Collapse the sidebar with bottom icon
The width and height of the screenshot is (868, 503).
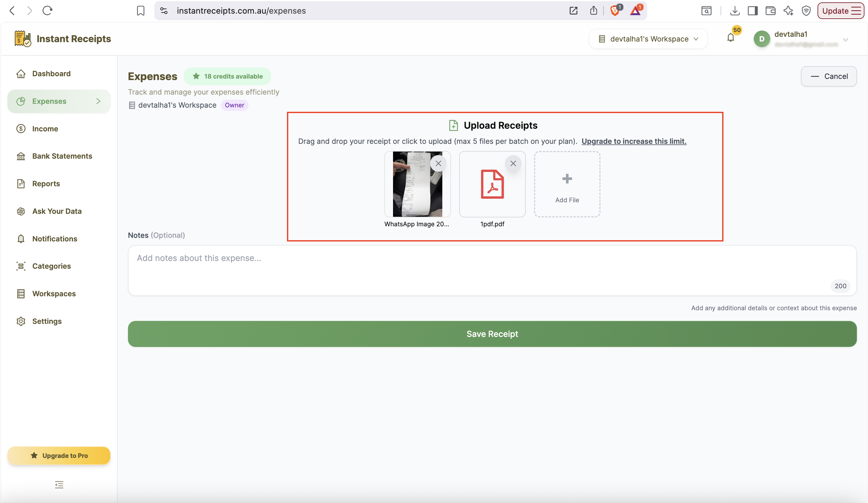[x=59, y=485]
